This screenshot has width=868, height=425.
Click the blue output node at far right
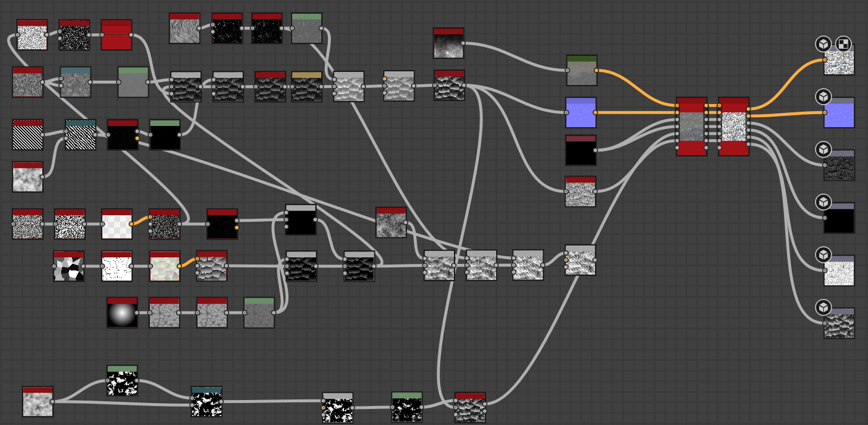coord(839,114)
